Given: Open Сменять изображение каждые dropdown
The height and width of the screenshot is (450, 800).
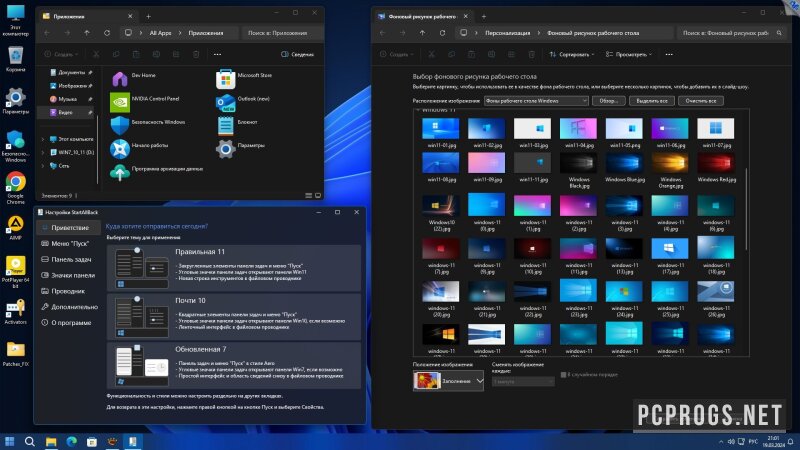Looking at the screenshot, I should [x=523, y=382].
